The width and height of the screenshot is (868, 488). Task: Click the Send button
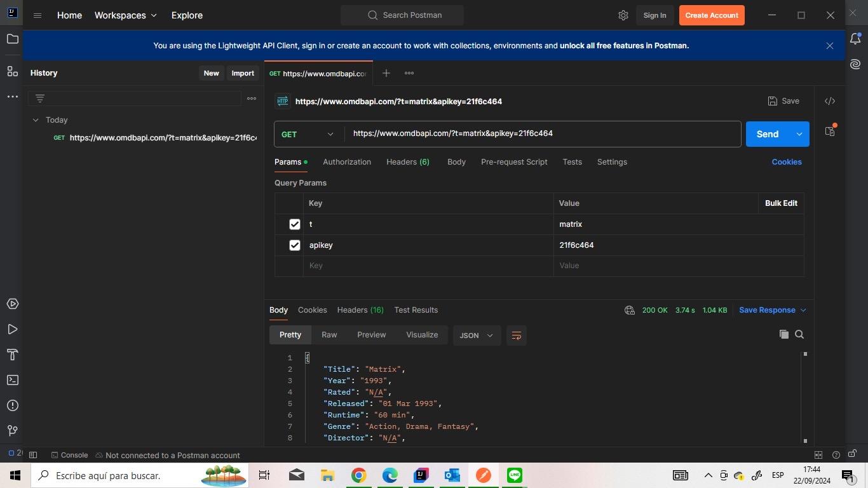pyautogui.click(x=768, y=134)
